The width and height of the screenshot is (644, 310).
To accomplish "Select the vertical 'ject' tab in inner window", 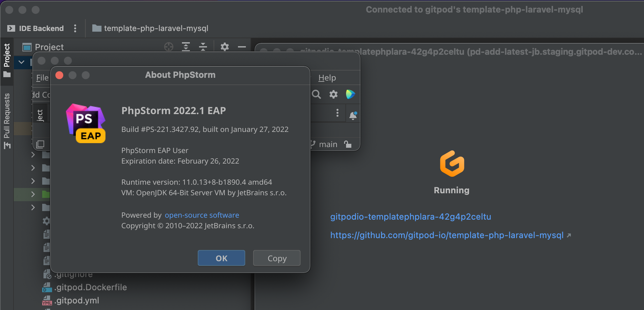I will click(40, 115).
